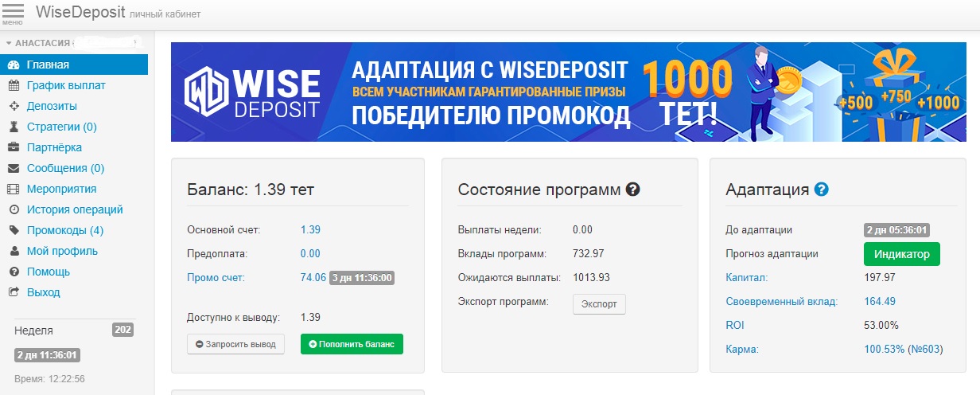Go to История операций page

(75, 210)
